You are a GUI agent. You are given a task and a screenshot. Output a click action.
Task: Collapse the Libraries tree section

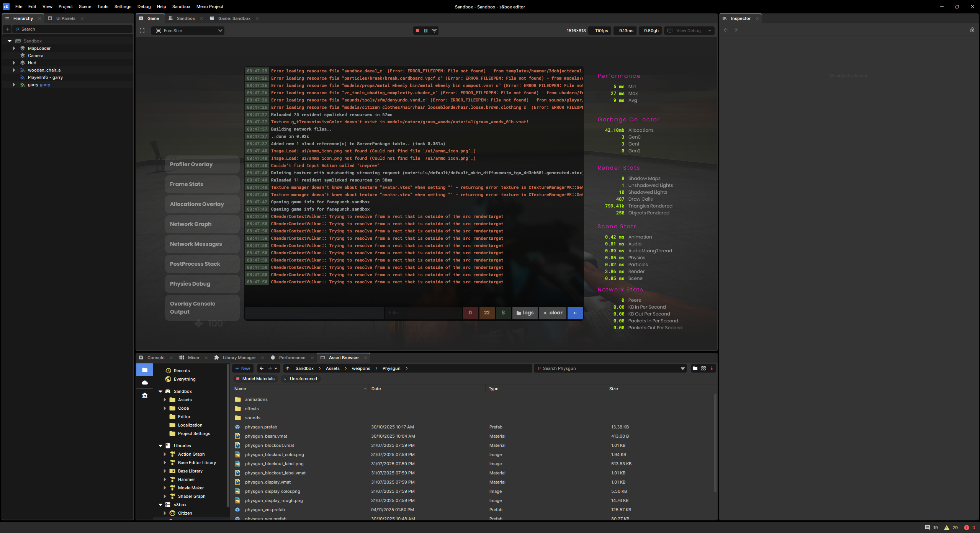(160, 446)
